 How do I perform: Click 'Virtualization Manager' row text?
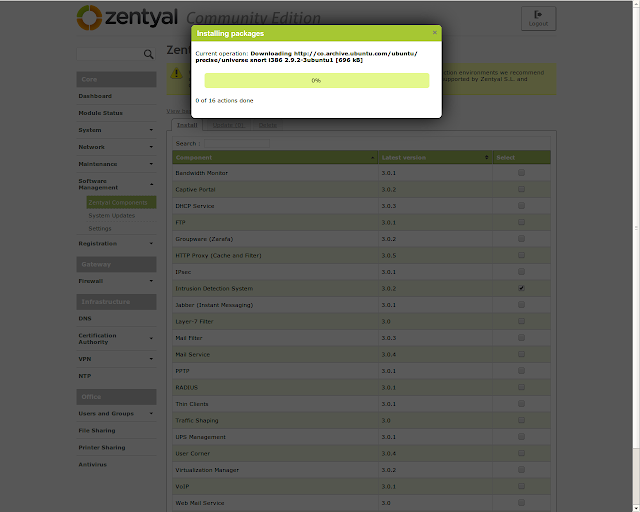(x=207, y=470)
